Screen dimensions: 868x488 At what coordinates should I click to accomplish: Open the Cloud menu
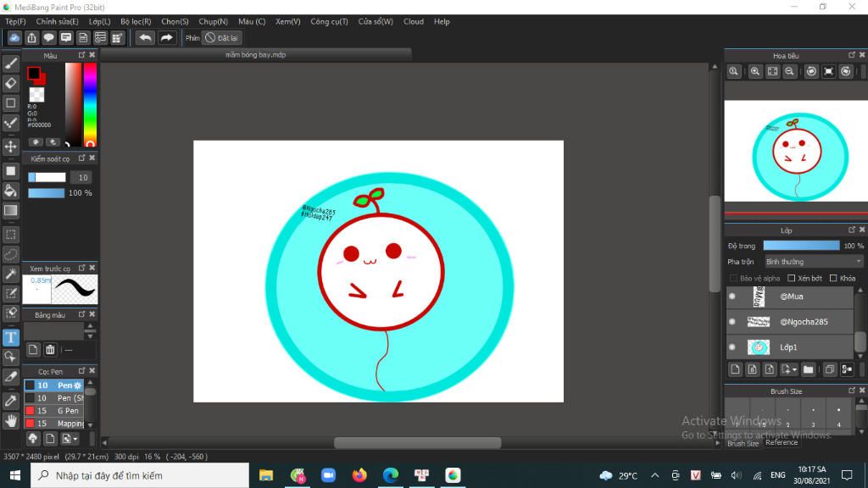(x=414, y=21)
